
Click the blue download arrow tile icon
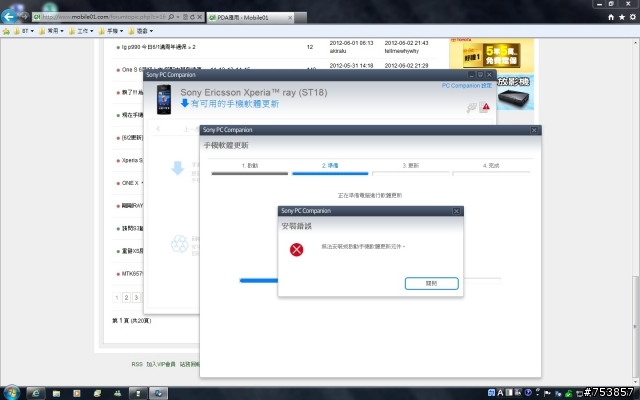click(x=178, y=168)
